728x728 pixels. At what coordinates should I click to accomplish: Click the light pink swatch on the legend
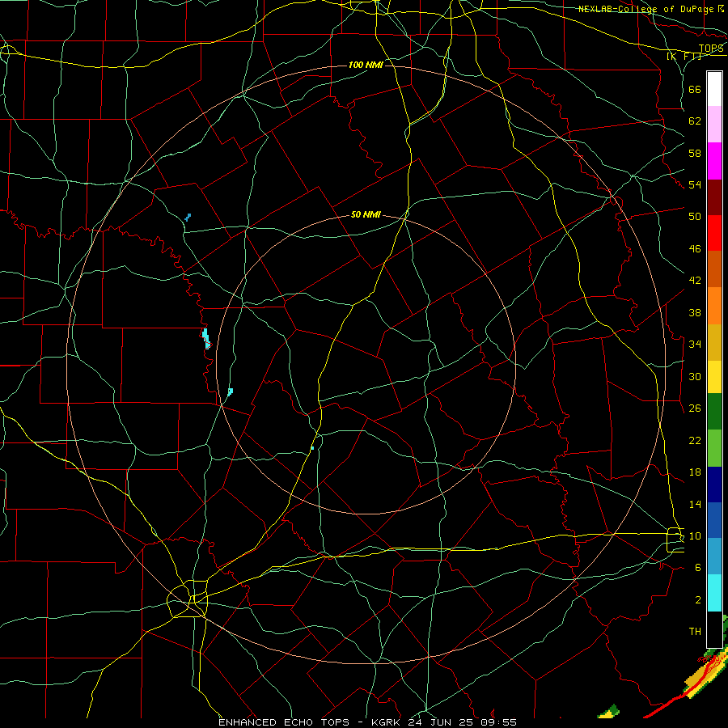click(x=714, y=125)
